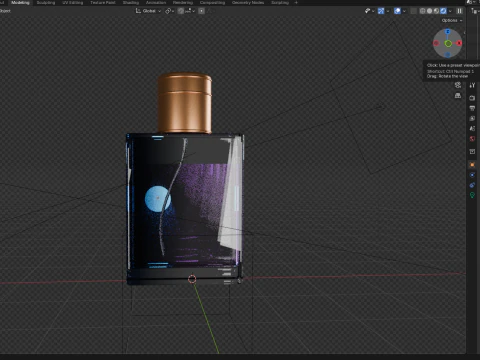
Task: Open the Global transform orientation dropdown
Action: [x=148, y=11]
